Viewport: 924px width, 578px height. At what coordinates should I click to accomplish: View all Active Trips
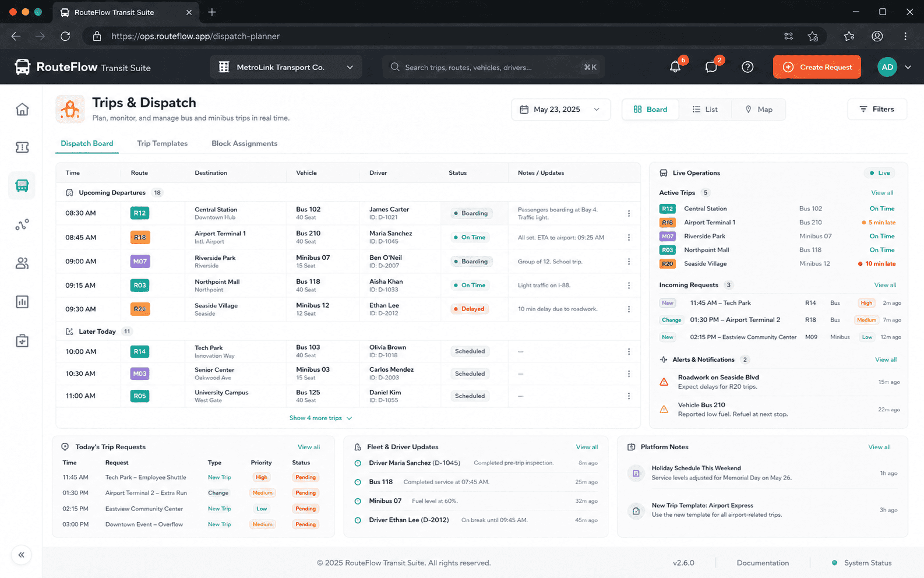[882, 193]
